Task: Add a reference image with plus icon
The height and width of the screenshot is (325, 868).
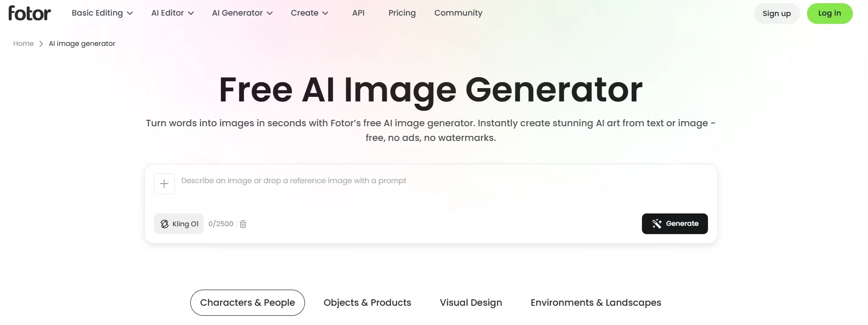Action: [x=164, y=184]
